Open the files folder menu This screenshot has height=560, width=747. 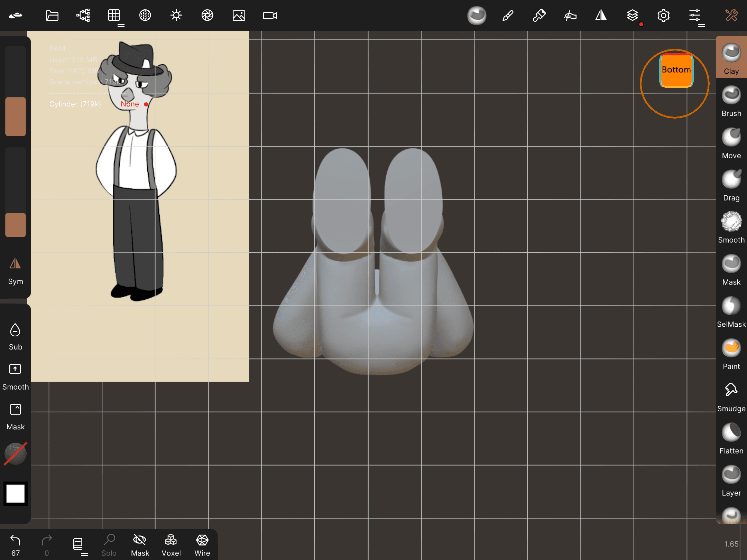coord(52,16)
